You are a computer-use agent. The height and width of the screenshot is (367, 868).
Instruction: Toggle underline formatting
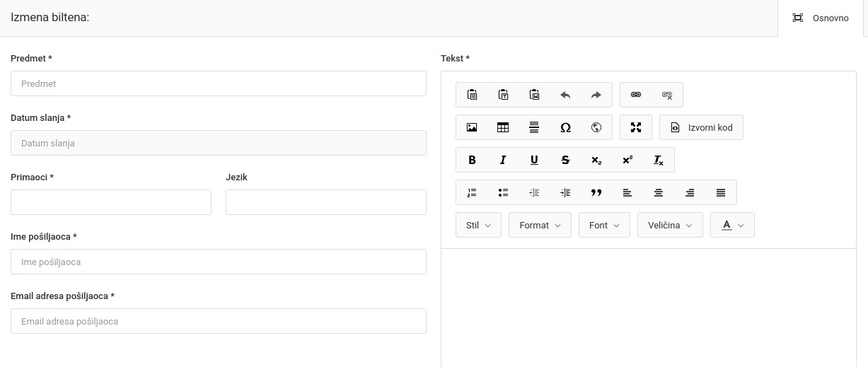(534, 160)
